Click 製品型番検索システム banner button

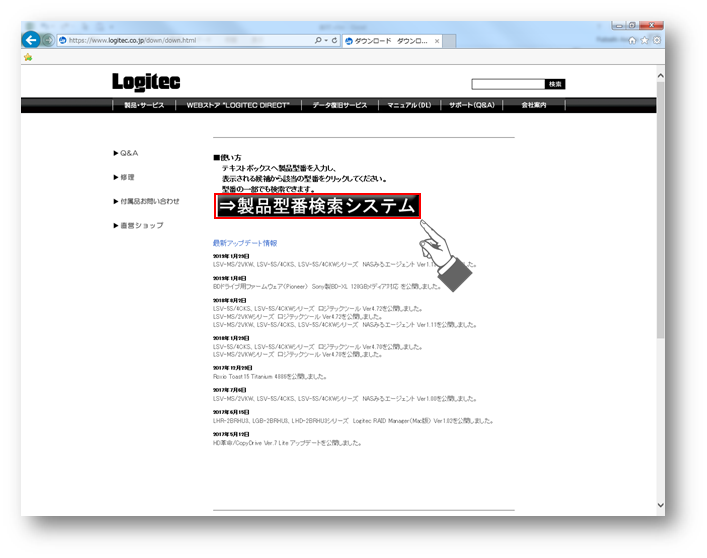(x=317, y=206)
